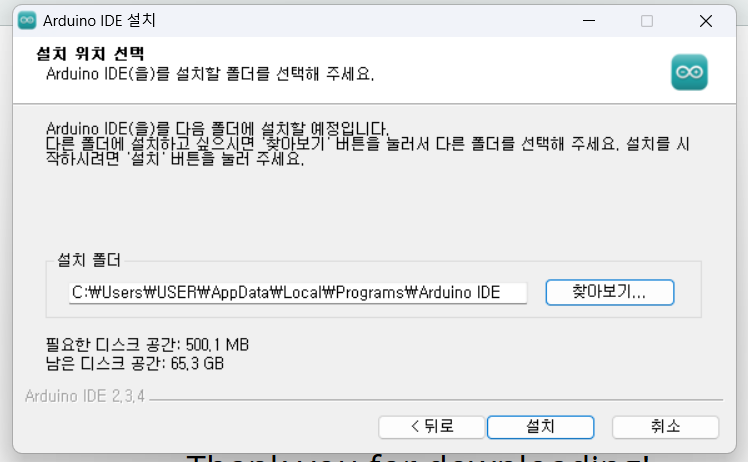This screenshot has width=748, height=462.
Task: Close the Arduino IDE 설치 window
Action: pos(706,21)
